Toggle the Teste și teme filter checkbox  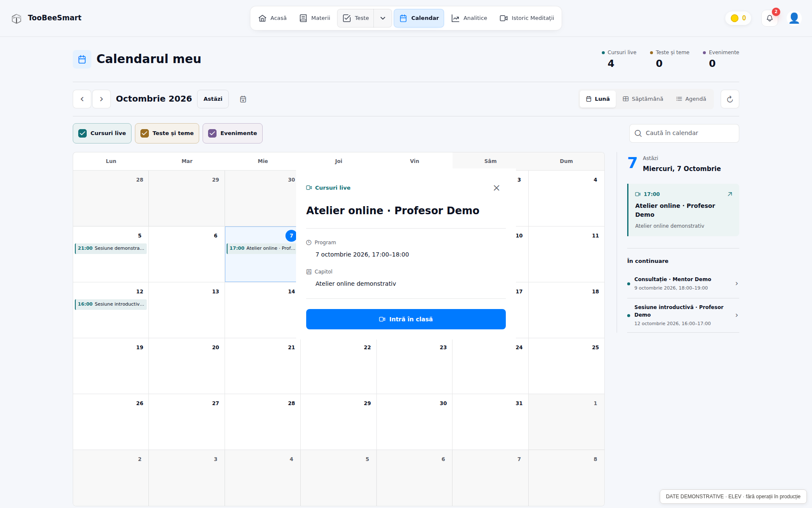145,133
